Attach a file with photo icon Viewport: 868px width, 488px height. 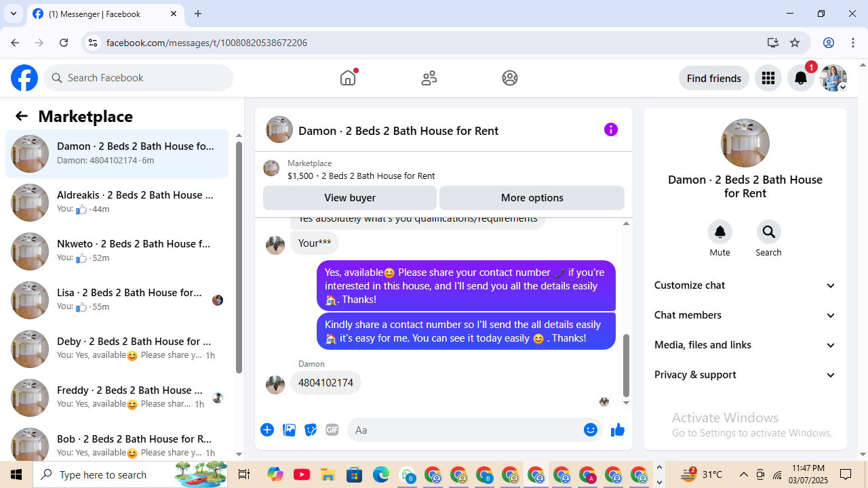(x=289, y=430)
